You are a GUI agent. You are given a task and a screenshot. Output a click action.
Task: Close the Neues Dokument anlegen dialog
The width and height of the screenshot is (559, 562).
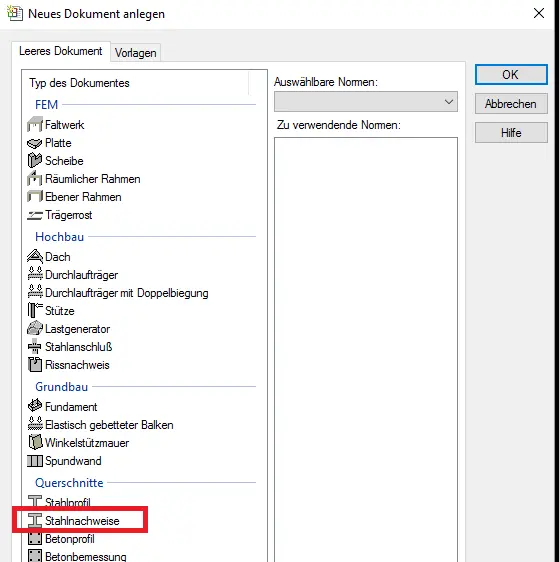(x=539, y=14)
